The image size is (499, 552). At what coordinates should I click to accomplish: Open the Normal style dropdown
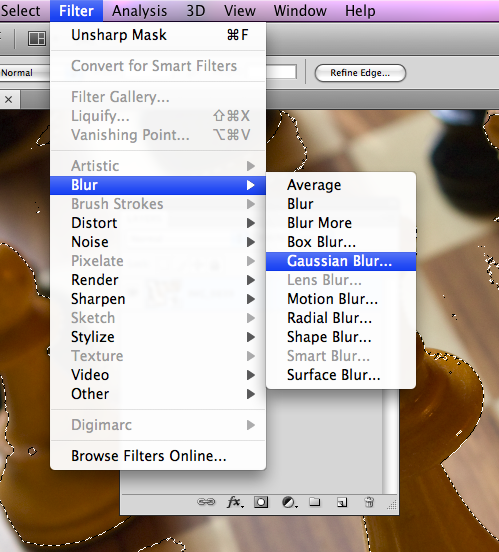[25, 73]
